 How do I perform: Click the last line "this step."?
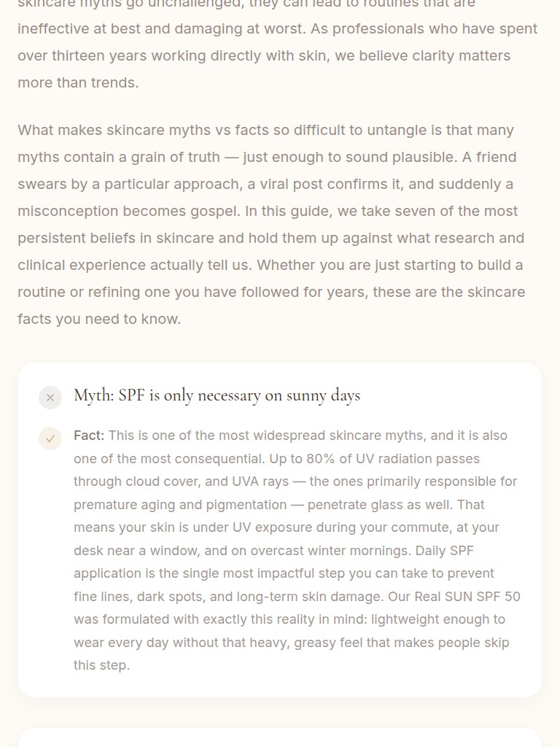(101, 665)
